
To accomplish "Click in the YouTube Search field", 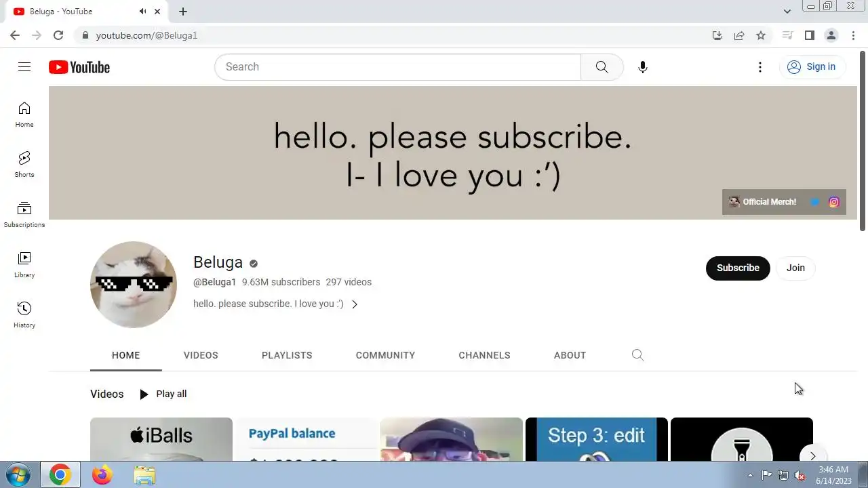I will [398, 67].
